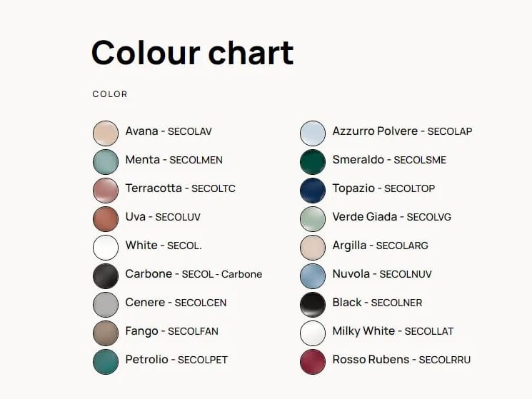Screen dimensions: 532x399
Task: Click the Petrolio colour circle
Action: (105, 362)
